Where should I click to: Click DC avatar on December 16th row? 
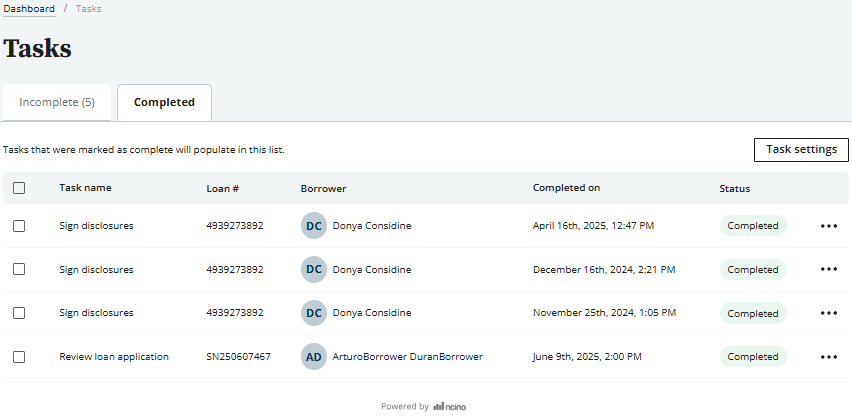(x=314, y=269)
